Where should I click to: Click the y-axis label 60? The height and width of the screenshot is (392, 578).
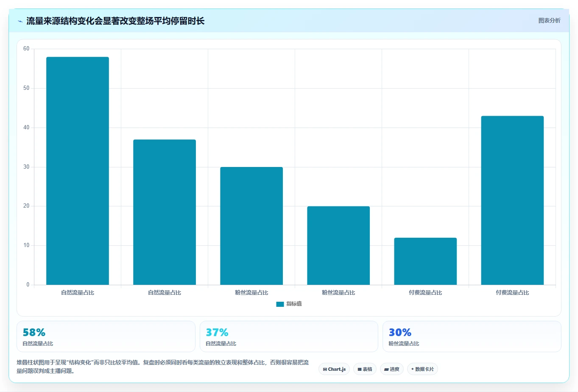26,49
